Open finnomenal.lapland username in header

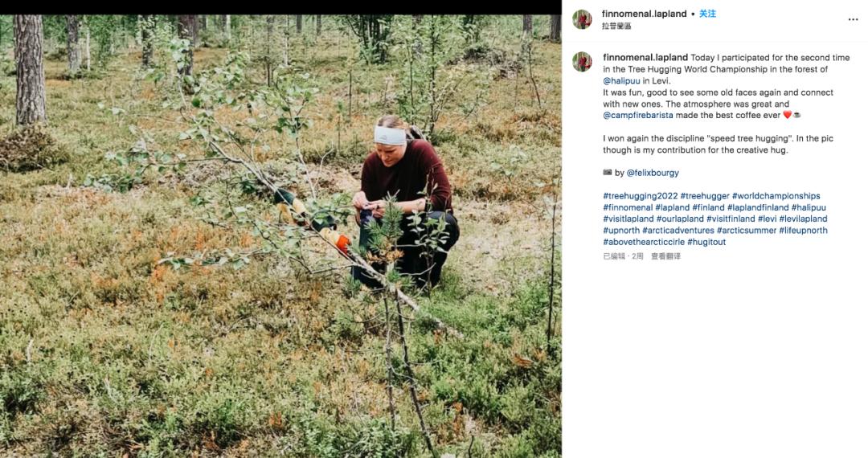point(645,14)
